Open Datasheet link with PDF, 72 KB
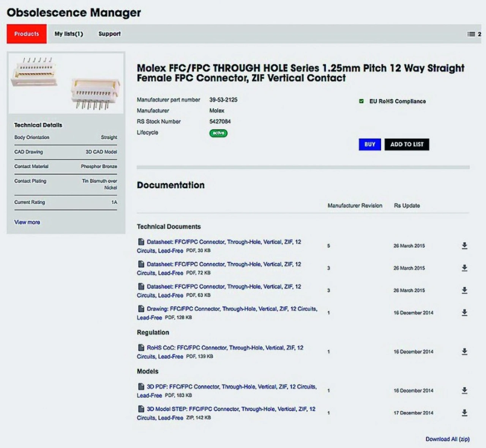486x448 pixels. click(219, 269)
